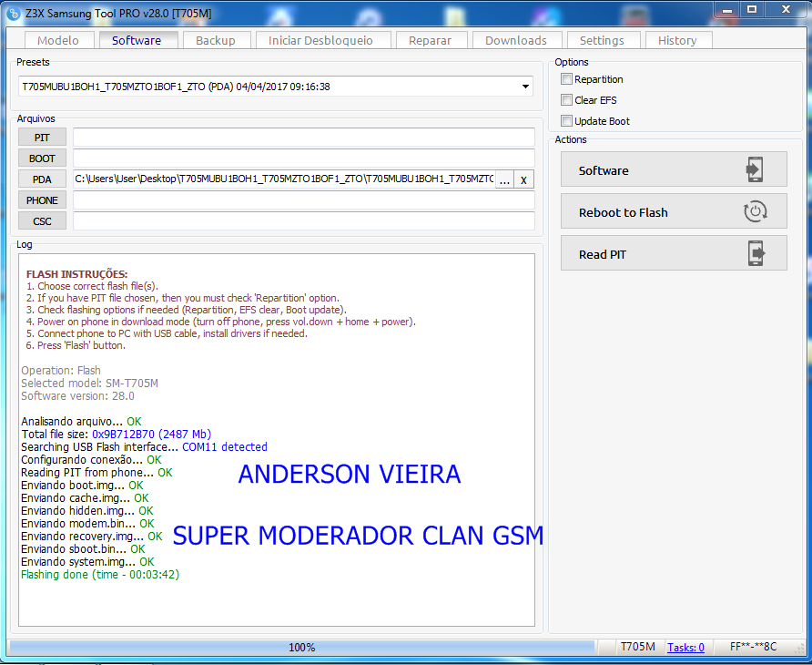Click the Reboot to Flash button
812x665 pixels.
tap(674, 211)
